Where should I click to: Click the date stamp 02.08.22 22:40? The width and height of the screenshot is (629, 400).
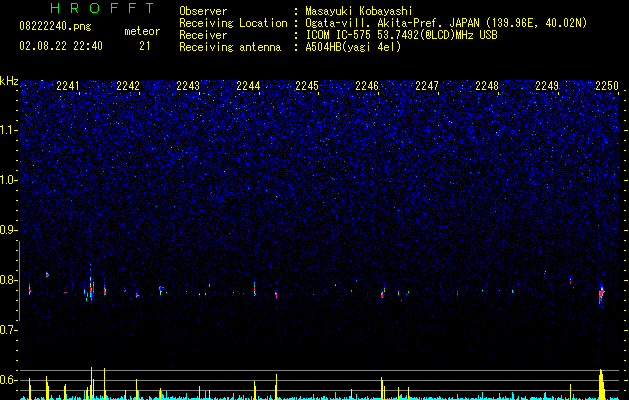click(x=61, y=46)
